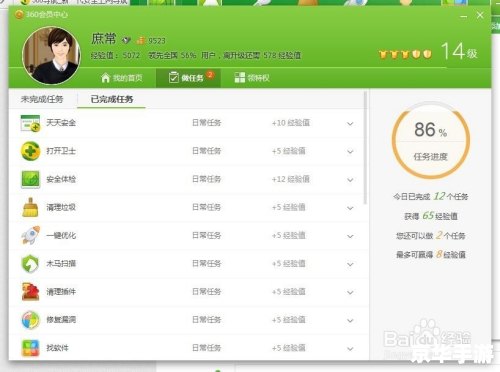Click the 木马扫描 task name
Screen dimensions: 500x372
click(x=61, y=264)
